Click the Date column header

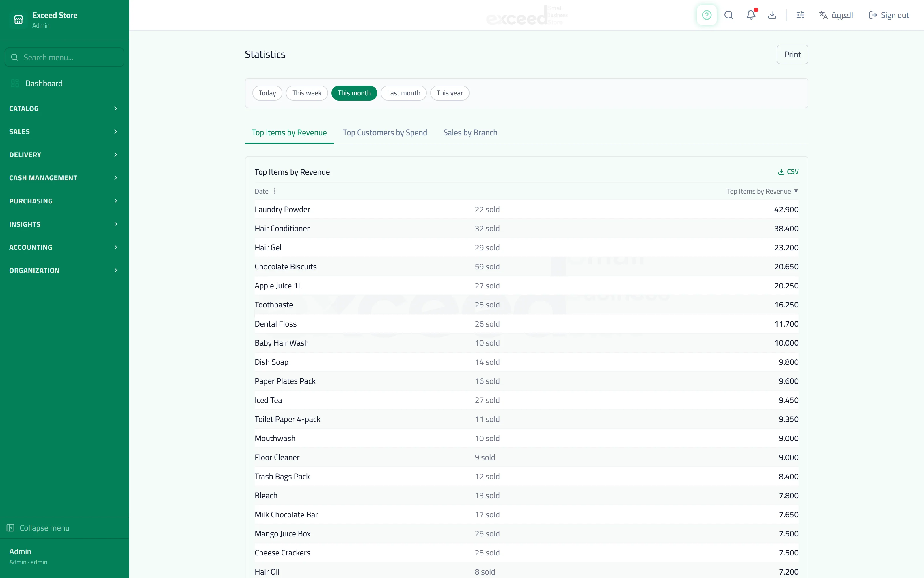coord(261,191)
